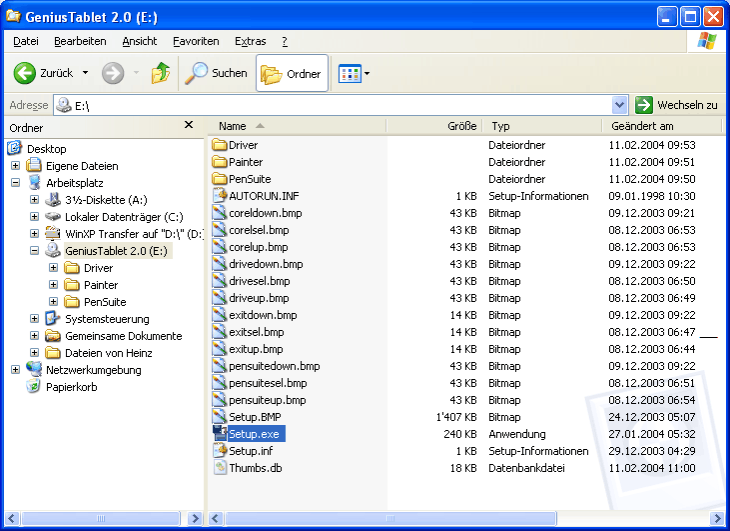Viewport: 730px width, 531px height.
Task: Expand the Netzwerkumgebung tree node
Action: (15, 370)
